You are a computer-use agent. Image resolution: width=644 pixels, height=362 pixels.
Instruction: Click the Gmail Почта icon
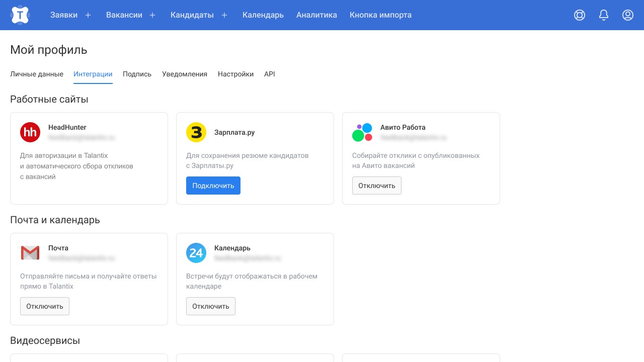click(30, 253)
